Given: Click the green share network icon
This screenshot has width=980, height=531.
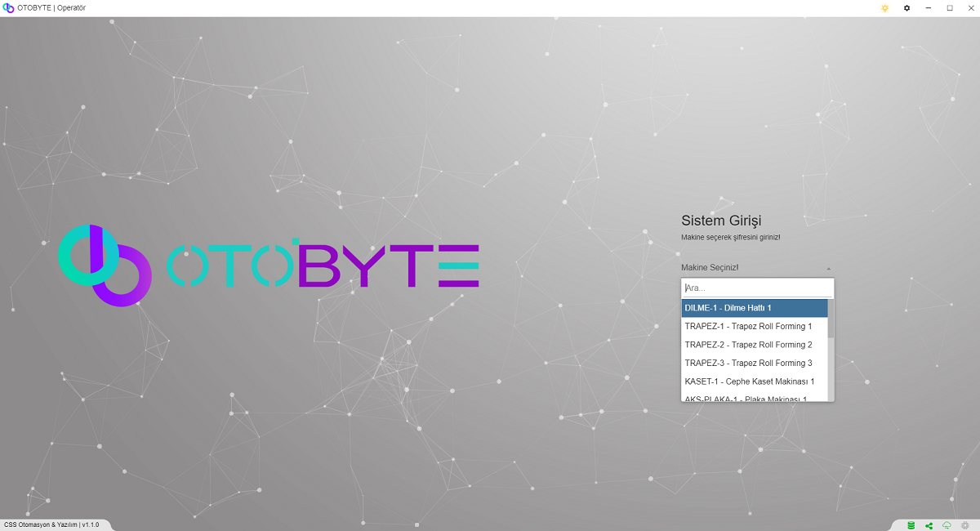Looking at the screenshot, I should 929,524.
